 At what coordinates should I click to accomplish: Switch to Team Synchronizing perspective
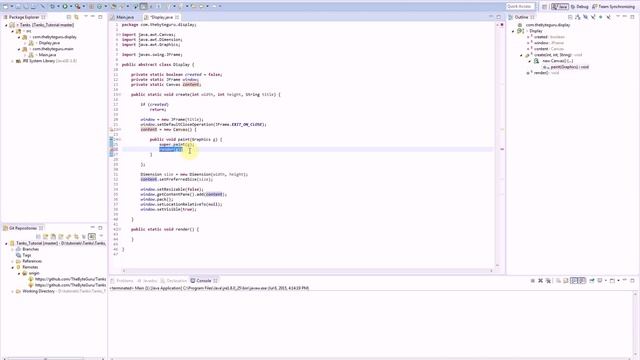(613, 7)
